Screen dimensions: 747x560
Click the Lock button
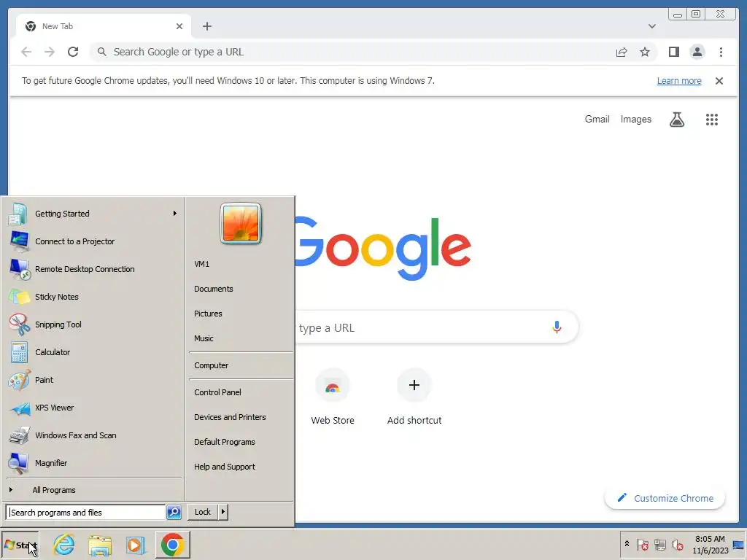pyautogui.click(x=203, y=512)
